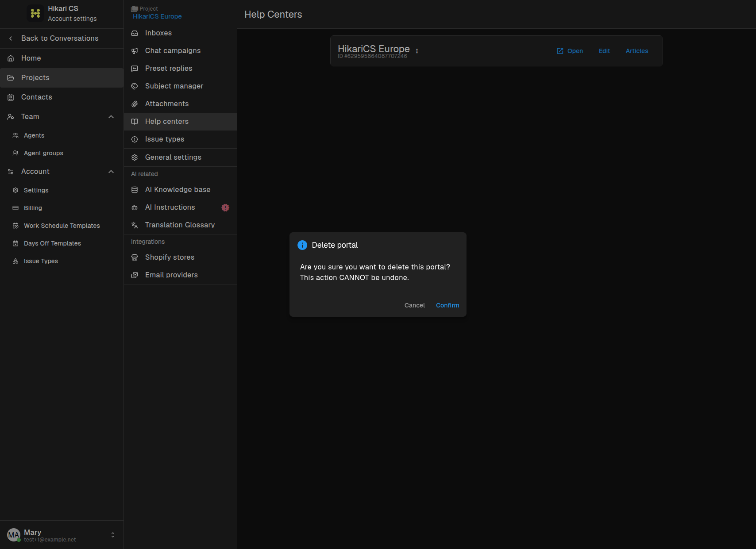
Task: Open Subject manager menu item
Action: tap(180, 86)
